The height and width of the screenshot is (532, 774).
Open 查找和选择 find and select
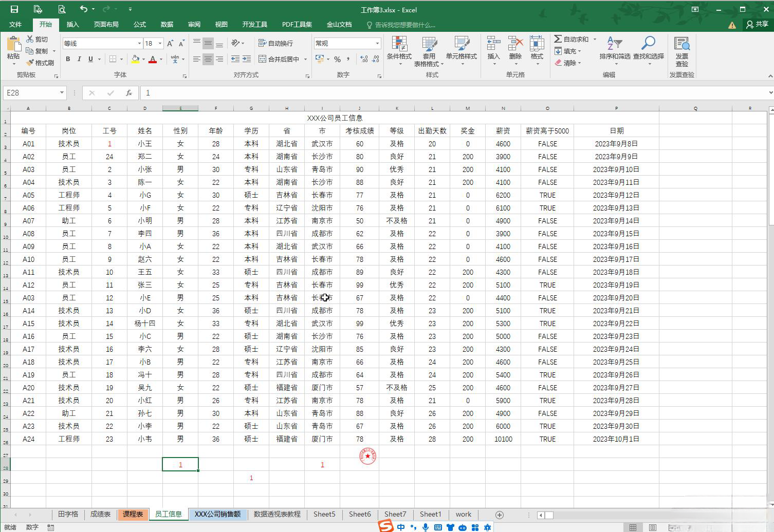pyautogui.click(x=649, y=51)
